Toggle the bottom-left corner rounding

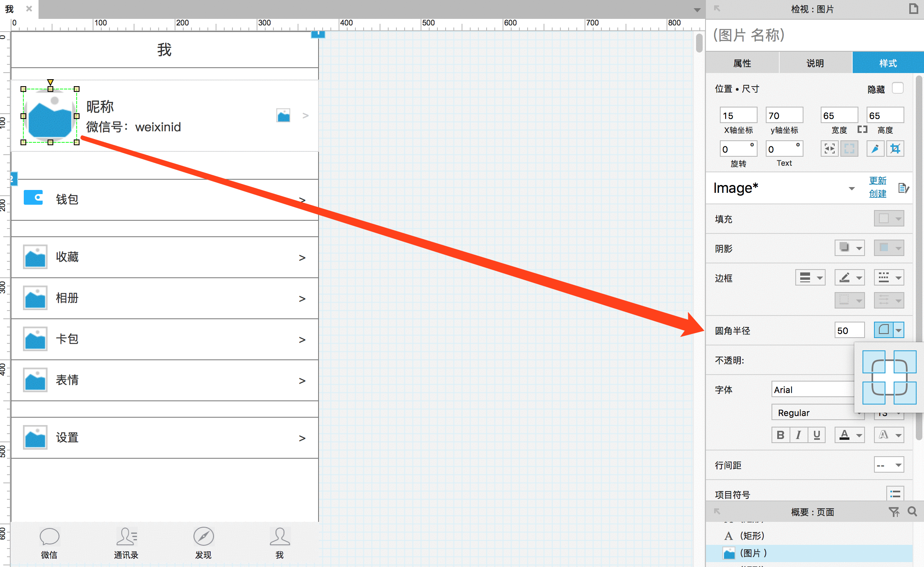(x=874, y=393)
